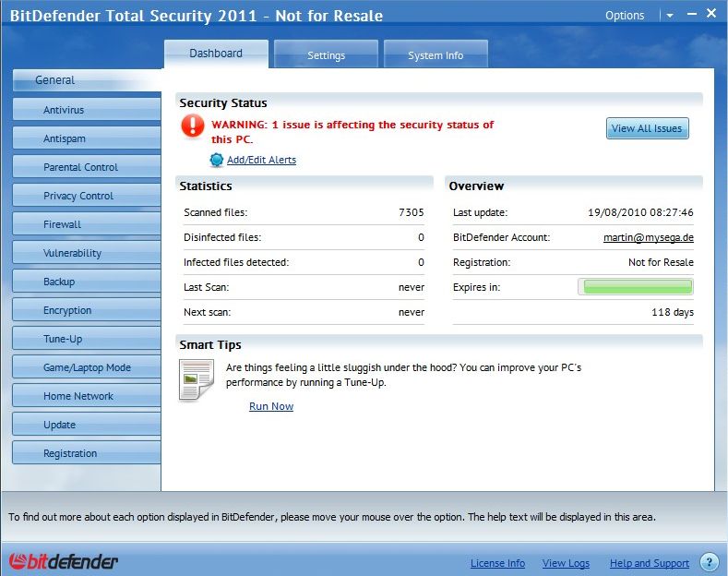Open the Add/Edit Alerts link

click(x=261, y=160)
